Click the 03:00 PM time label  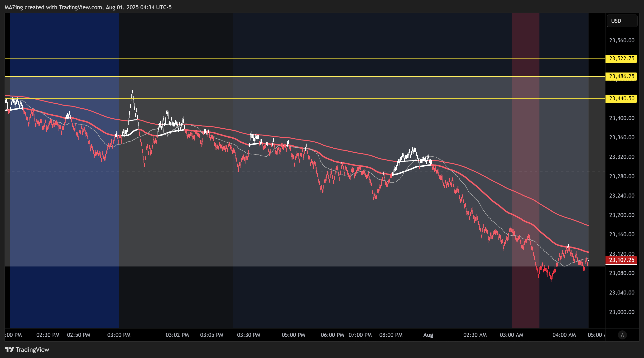(119, 335)
